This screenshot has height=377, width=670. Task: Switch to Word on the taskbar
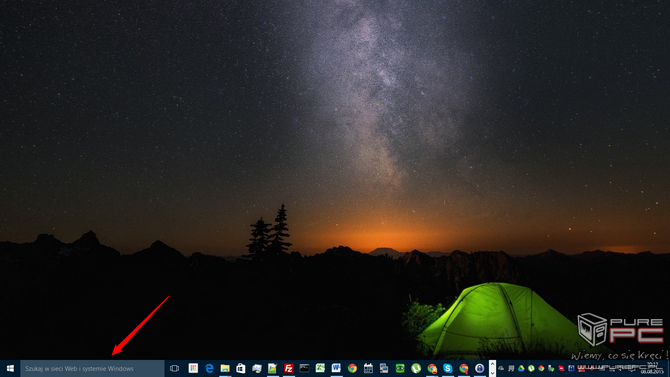coord(336,368)
